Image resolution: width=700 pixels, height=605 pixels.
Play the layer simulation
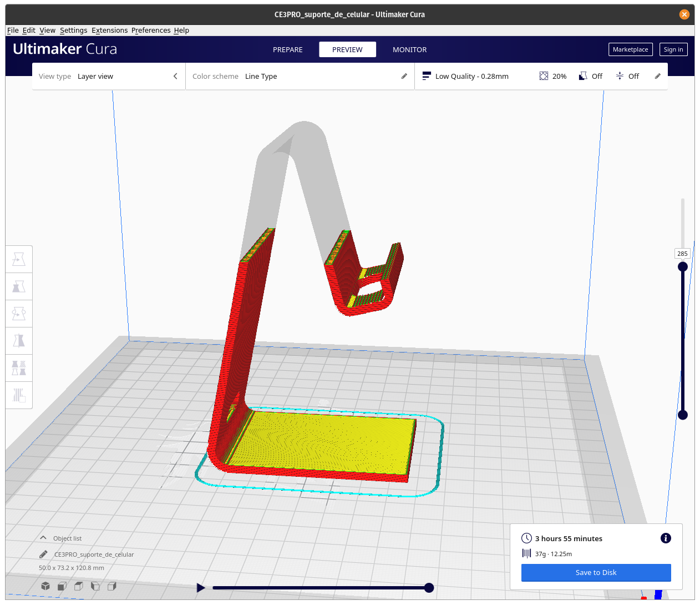click(201, 588)
